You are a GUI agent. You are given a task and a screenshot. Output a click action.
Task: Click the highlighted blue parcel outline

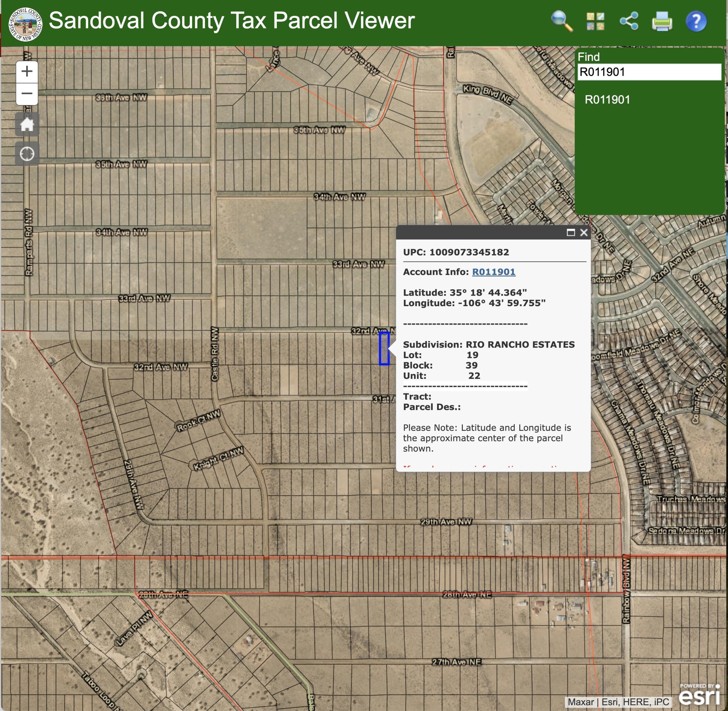point(384,348)
